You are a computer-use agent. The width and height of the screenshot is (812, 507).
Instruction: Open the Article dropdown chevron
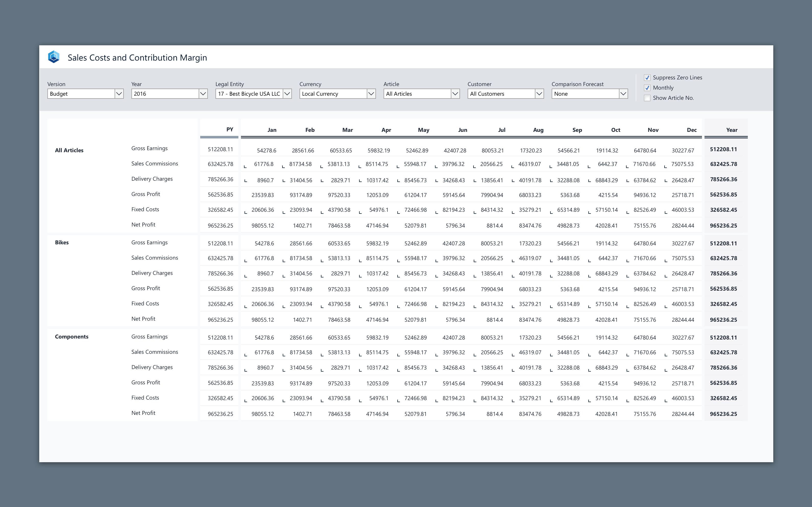point(455,94)
